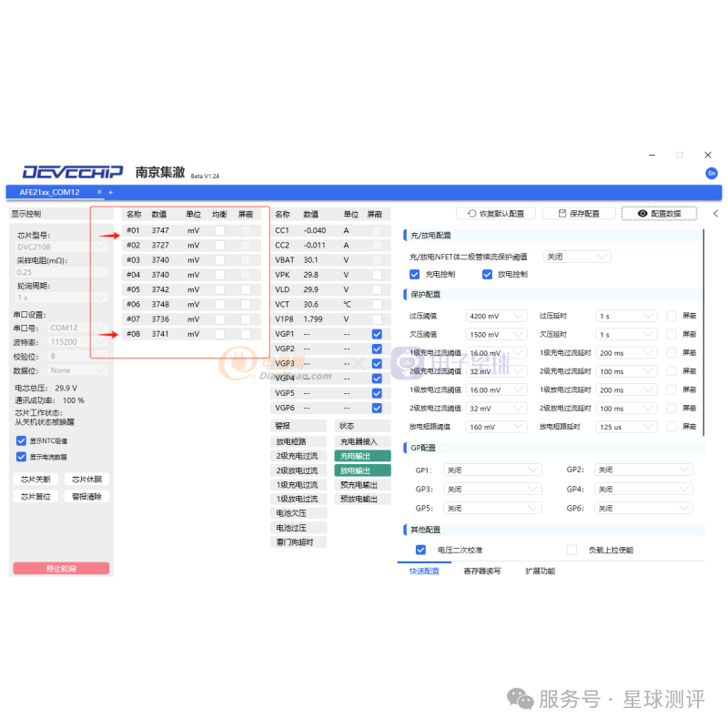The width and height of the screenshot is (728, 728).
Task: Add a new tab with the plus icon
Action: pos(111,192)
